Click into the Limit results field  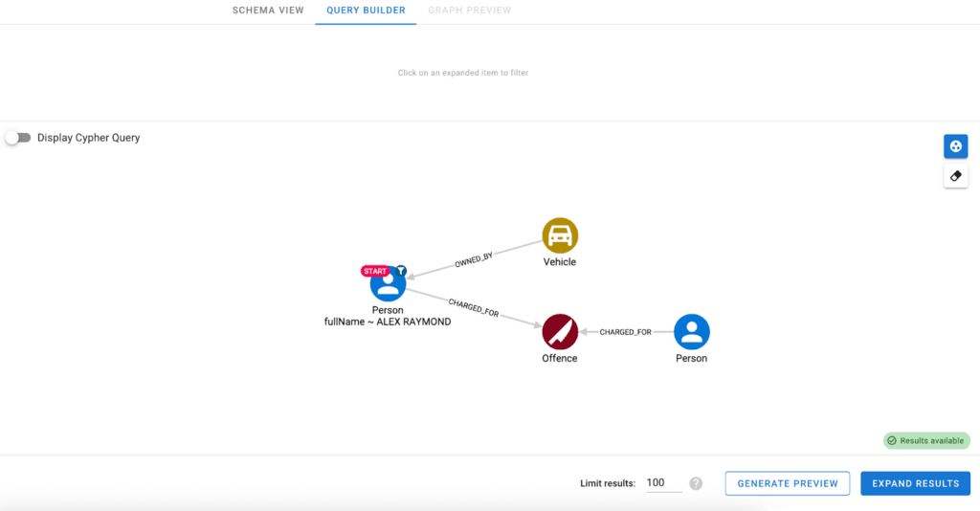[663, 483]
